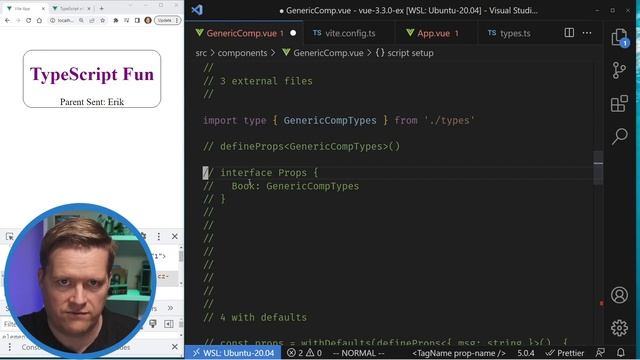Viewport: 640px width, 360px height.
Task: Switch to the first Vite App browser tab
Action: [24, 8]
